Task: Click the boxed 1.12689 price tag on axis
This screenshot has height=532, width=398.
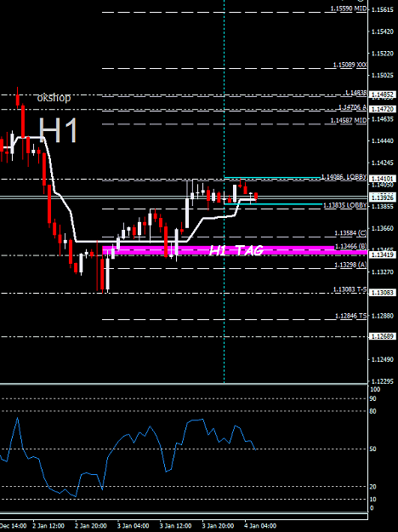Action: click(383, 336)
